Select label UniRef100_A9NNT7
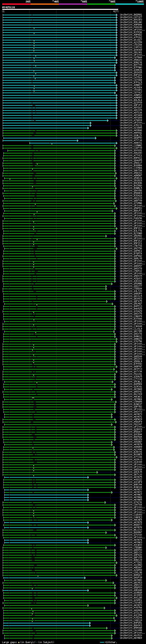 131,85
